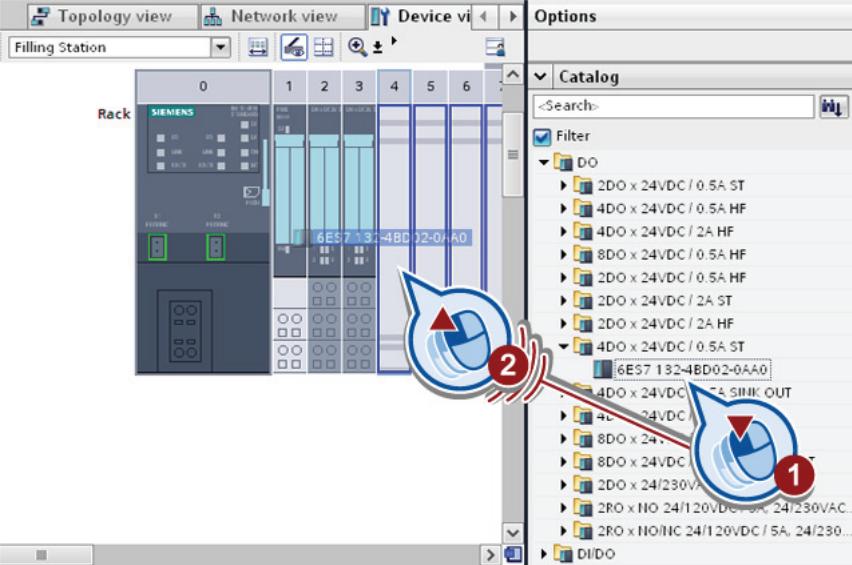Click folder icon of 8DO x 24VDC / 0.5A HF

583,254
